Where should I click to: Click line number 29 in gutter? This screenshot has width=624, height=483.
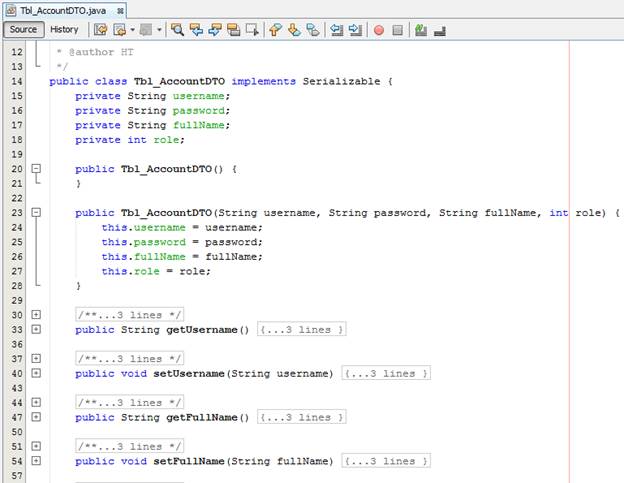point(17,300)
